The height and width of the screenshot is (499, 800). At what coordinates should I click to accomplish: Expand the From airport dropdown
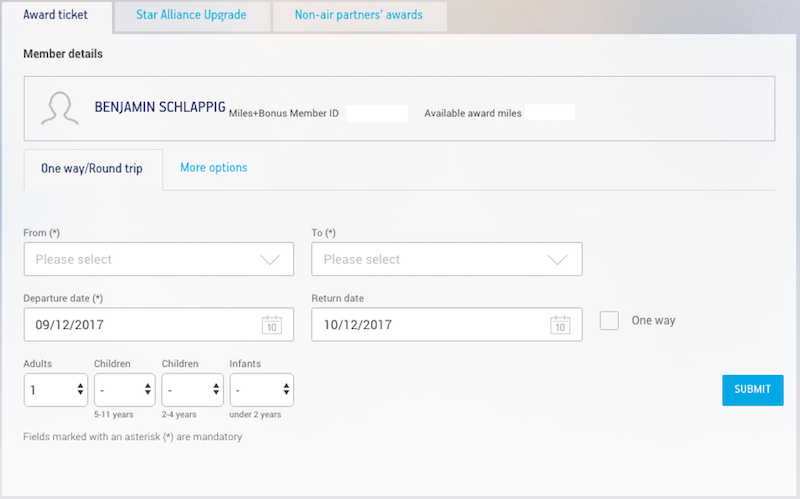click(x=159, y=259)
